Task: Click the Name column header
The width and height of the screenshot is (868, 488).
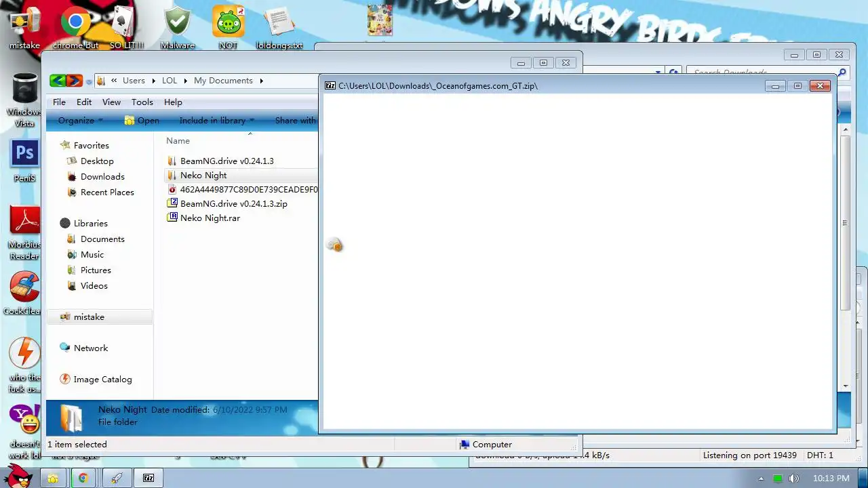Action: click(178, 140)
